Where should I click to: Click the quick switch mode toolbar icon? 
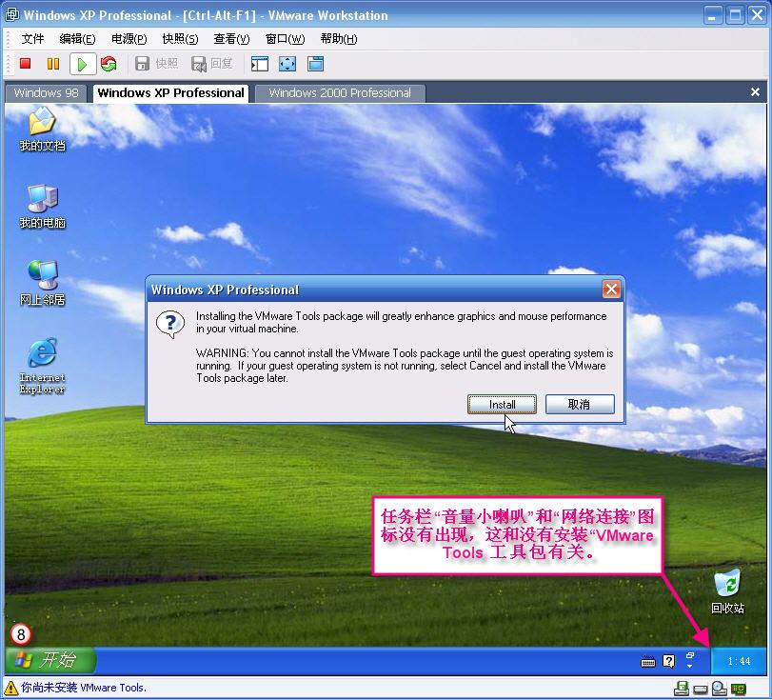pos(316,64)
